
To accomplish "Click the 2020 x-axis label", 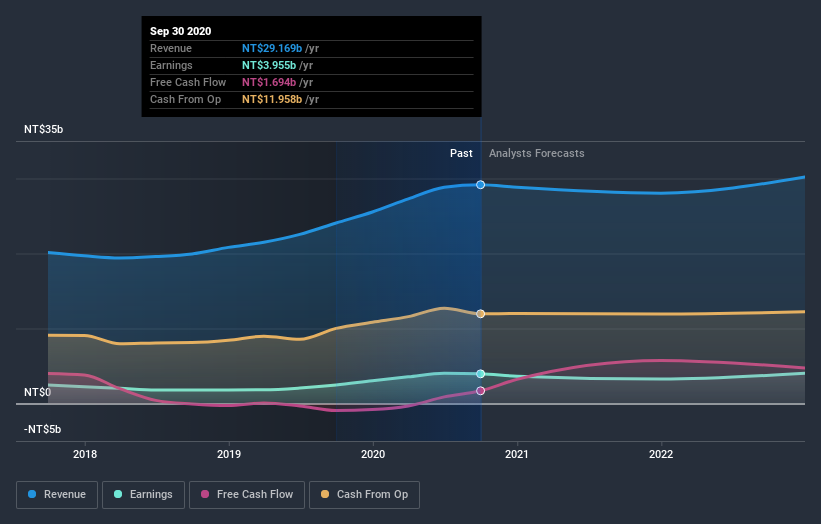I will pos(373,454).
